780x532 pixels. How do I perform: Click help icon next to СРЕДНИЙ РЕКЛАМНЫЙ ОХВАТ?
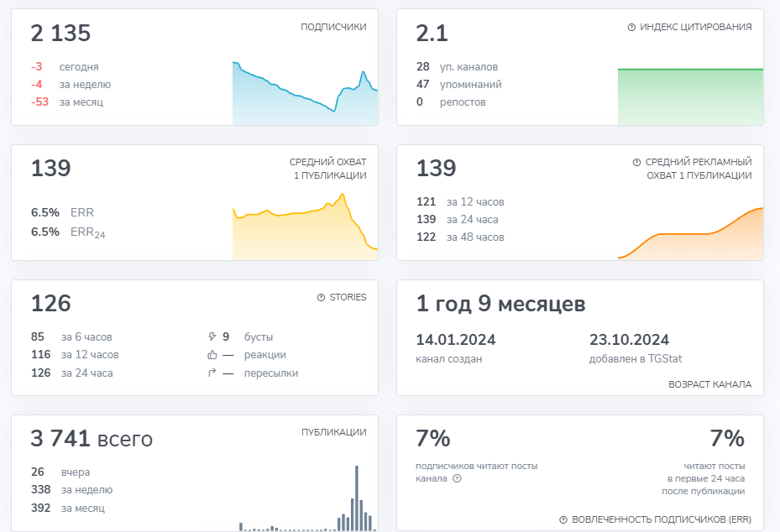pos(636,162)
